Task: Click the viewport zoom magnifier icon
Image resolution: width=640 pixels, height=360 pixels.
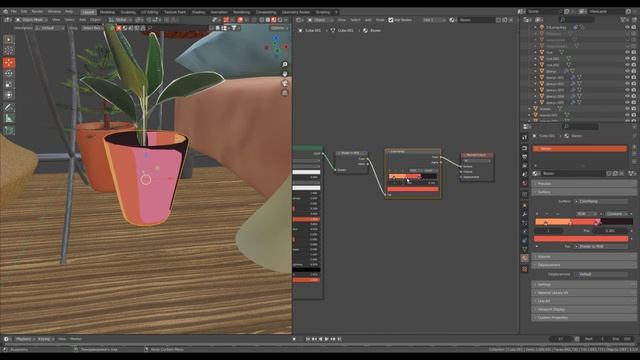Action: [x=284, y=64]
